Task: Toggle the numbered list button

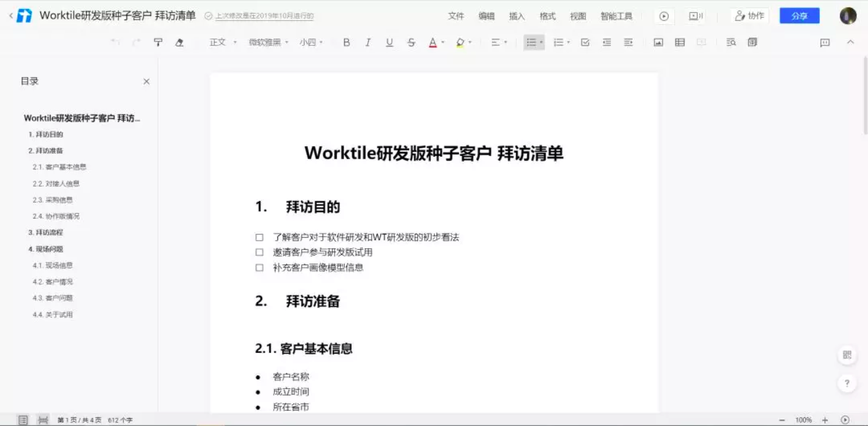Action: pos(558,43)
